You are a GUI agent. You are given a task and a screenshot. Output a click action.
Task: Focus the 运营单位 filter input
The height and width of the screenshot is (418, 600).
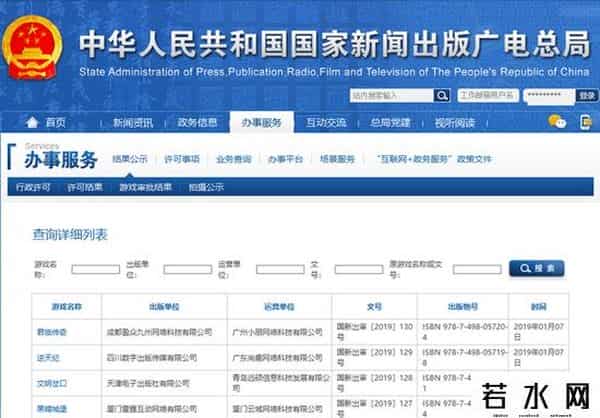click(280, 269)
